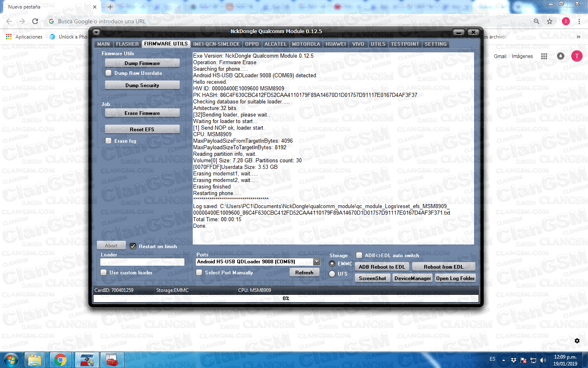Switch to SETTING tab
The image size is (588, 368).
coord(436,44)
